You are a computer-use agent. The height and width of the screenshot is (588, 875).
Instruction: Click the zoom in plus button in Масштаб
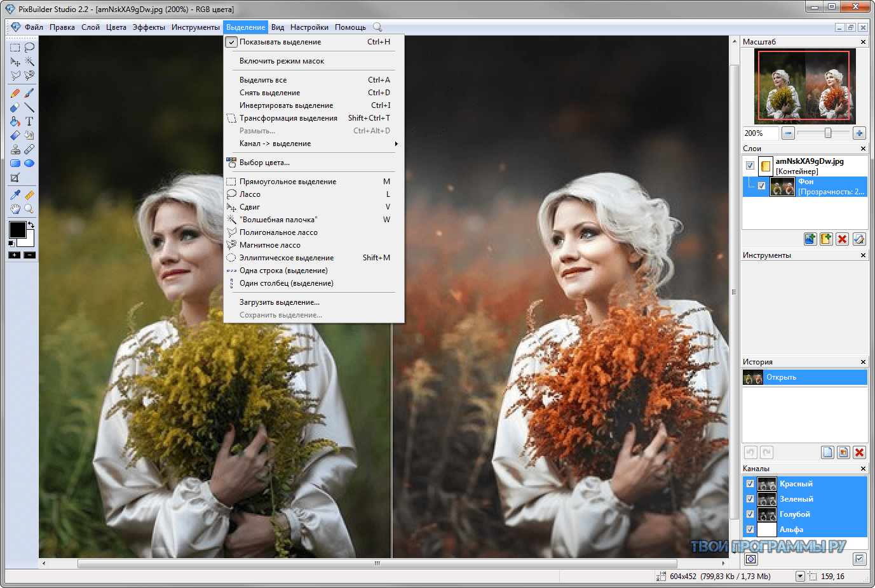(859, 133)
